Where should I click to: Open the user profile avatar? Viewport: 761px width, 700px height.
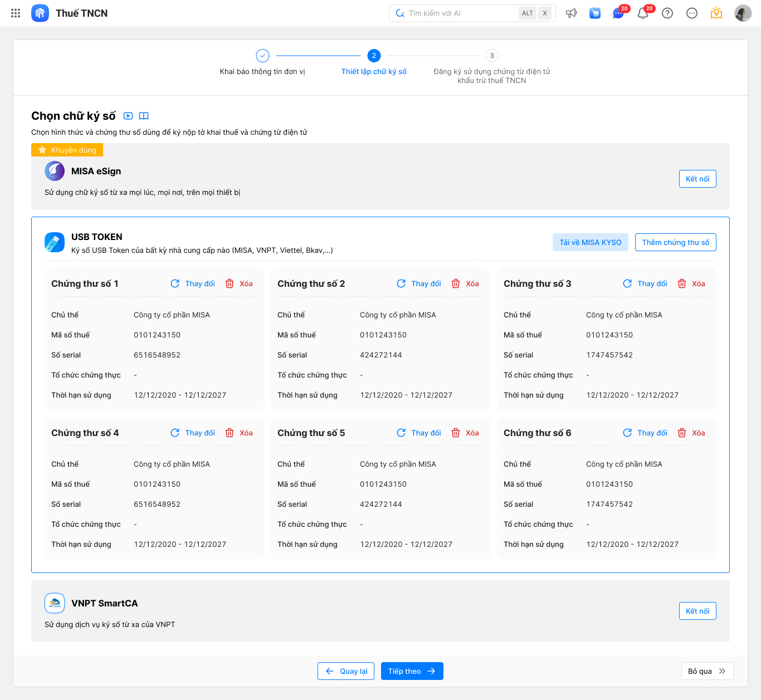743,13
